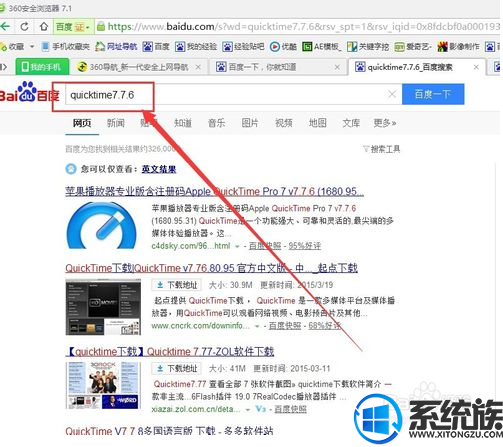Open the 手机收藏夹 bookmark
Viewport: 503px width, 447px height.
(x=66, y=47)
